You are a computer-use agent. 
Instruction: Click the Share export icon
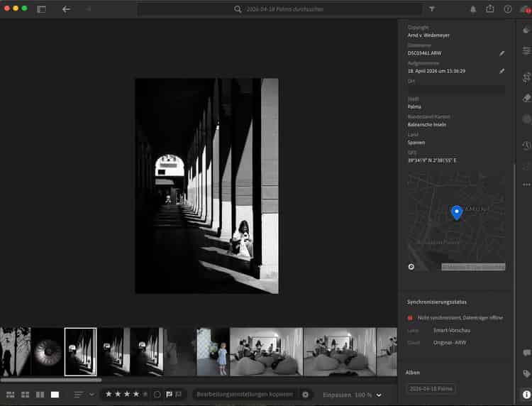point(490,9)
